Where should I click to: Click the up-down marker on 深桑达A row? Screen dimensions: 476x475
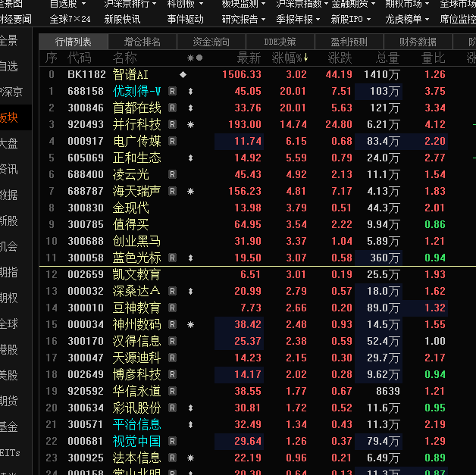coord(191,291)
